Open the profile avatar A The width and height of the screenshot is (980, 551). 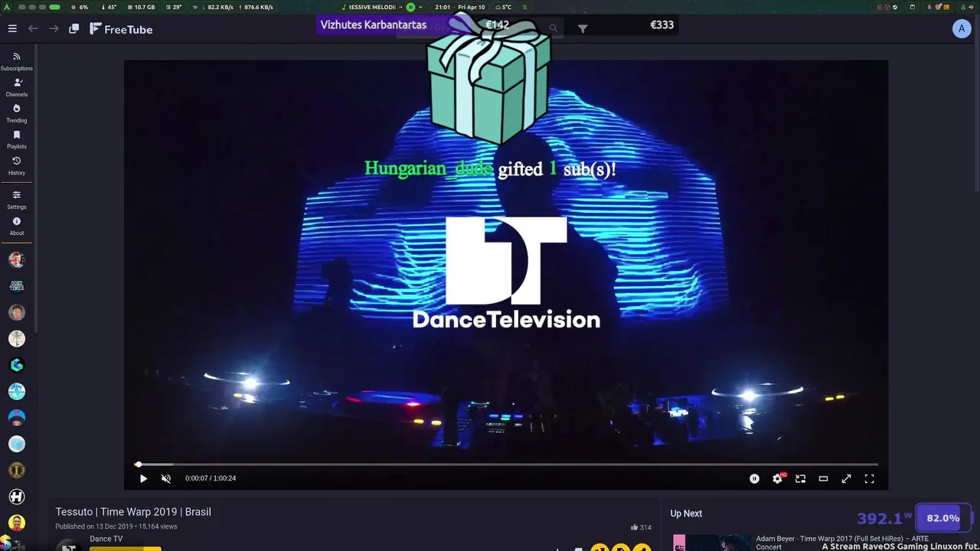(962, 29)
